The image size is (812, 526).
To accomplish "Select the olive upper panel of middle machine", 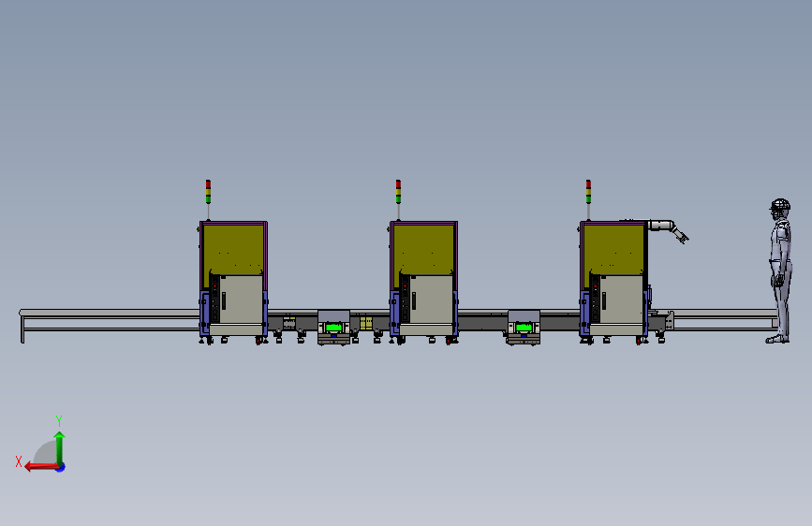I will point(423,249).
